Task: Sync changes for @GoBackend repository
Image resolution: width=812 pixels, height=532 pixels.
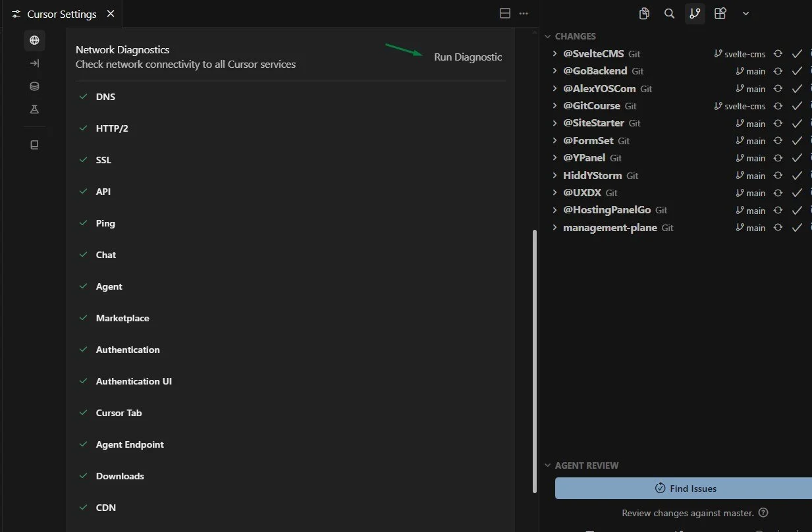Action: point(778,71)
